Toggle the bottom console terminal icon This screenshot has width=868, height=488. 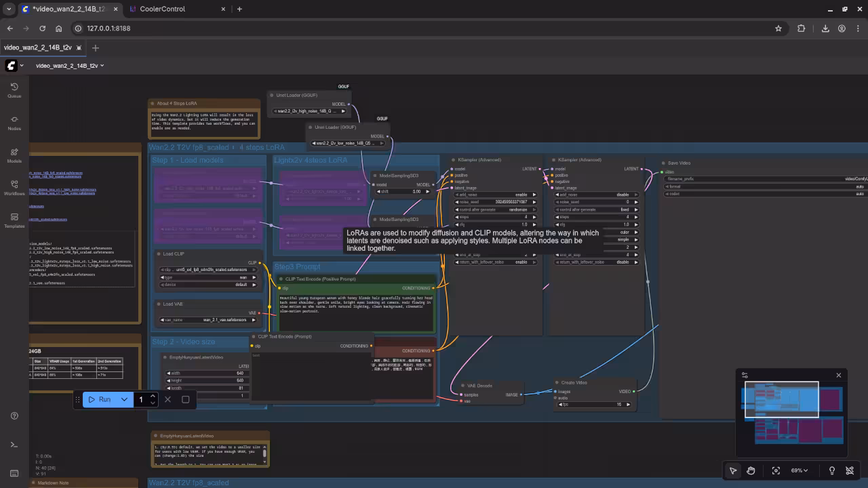click(14, 445)
